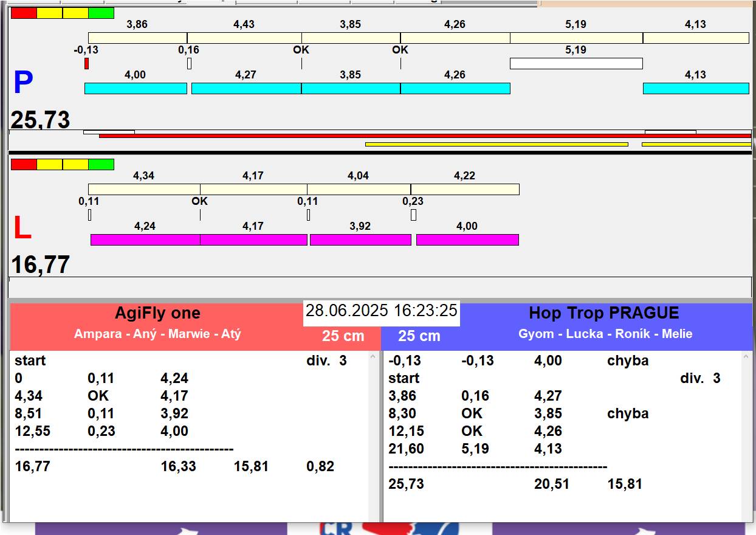Select the cyan bar labeled 4,27
Screen dimensions: 756x535
(246, 88)
